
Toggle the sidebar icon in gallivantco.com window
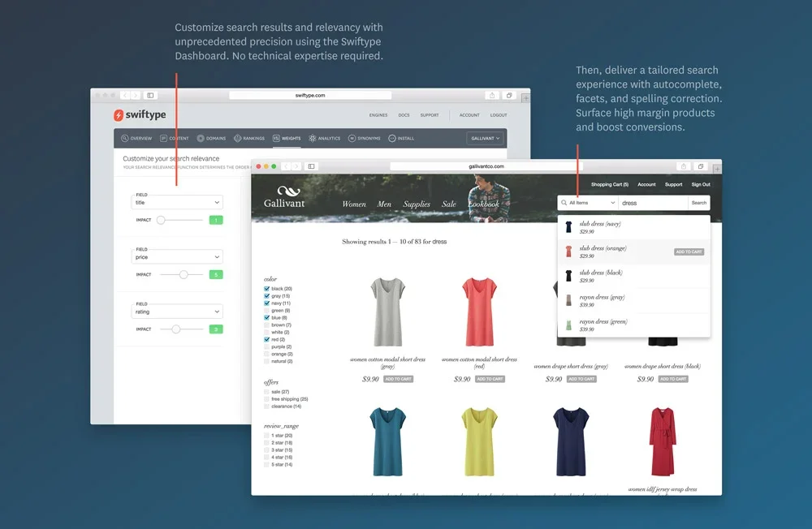tap(311, 166)
